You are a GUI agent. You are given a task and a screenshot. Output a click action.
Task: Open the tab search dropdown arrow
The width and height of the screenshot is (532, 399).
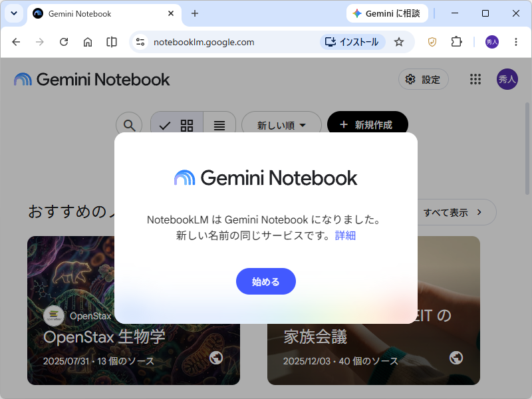pyautogui.click(x=14, y=13)
